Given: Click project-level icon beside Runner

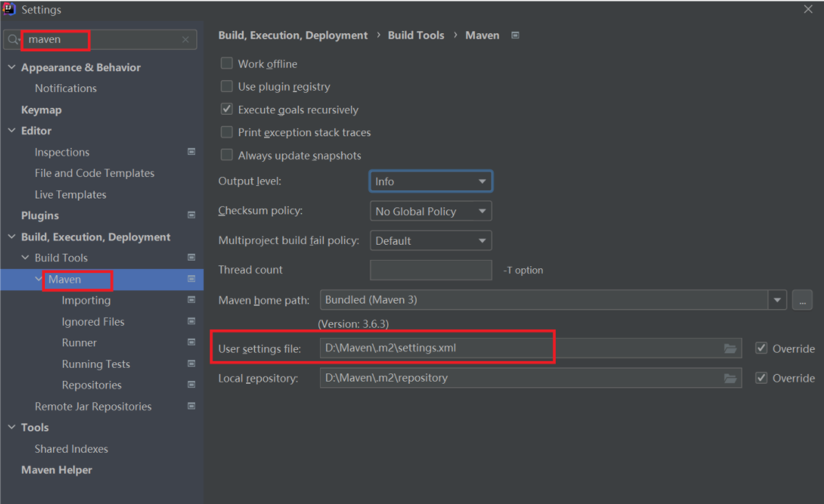Looking at the screenshot, I should (191, 343).
